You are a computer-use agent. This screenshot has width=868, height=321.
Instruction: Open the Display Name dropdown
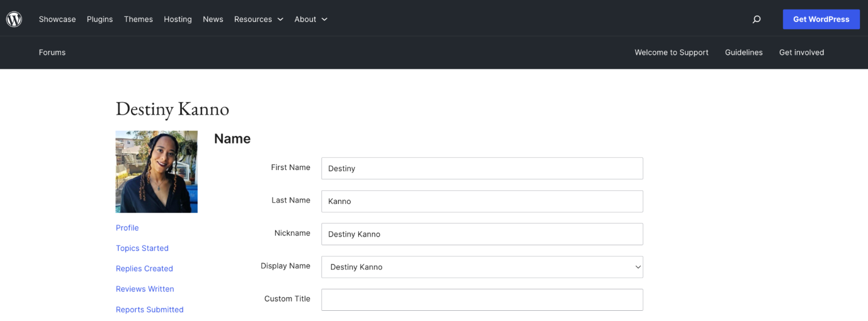click(482, 267)
